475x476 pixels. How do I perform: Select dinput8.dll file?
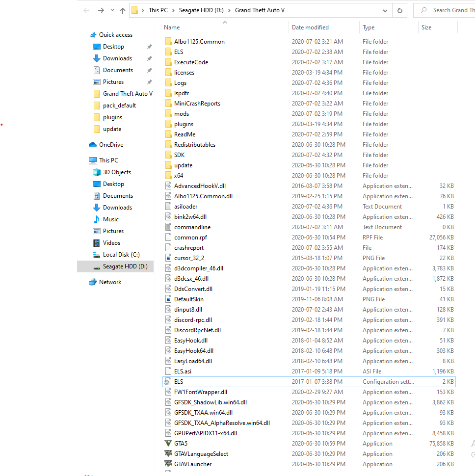[188, 310]
